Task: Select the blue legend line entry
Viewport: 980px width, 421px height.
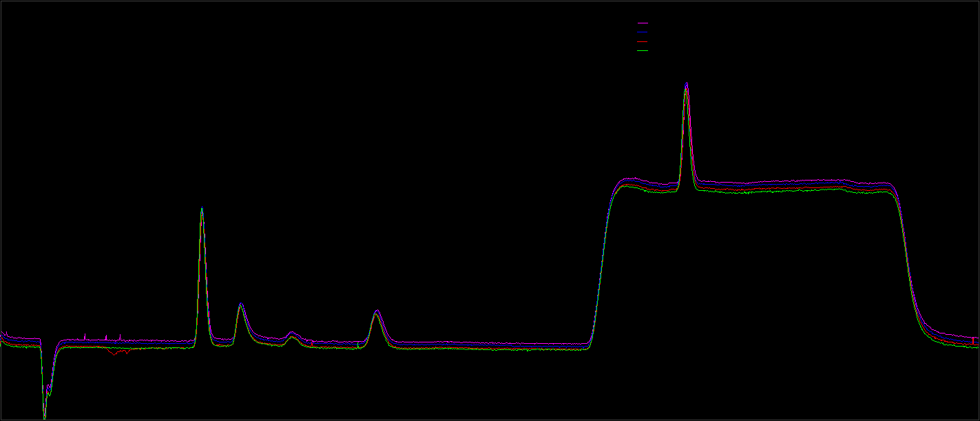Action: pos(643,32)
